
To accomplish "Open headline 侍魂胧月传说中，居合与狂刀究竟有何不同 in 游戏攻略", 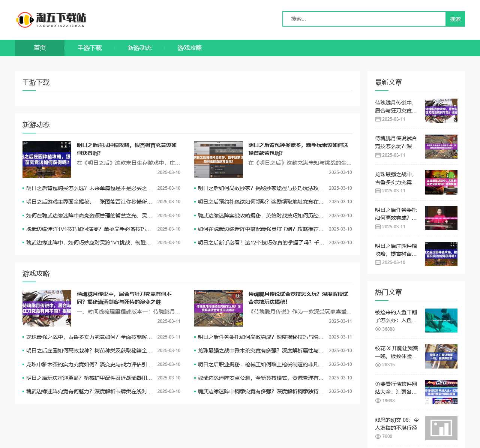I will (x=124, y=298).
